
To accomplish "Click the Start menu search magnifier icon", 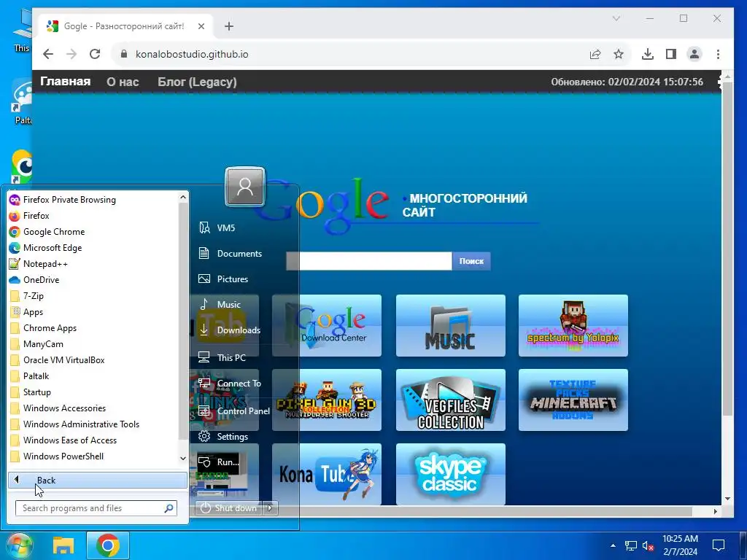I will click(169, 508).
